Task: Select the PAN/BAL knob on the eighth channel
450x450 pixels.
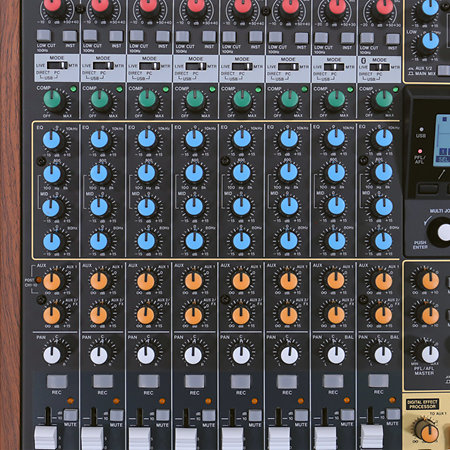Action: [383, 355]
